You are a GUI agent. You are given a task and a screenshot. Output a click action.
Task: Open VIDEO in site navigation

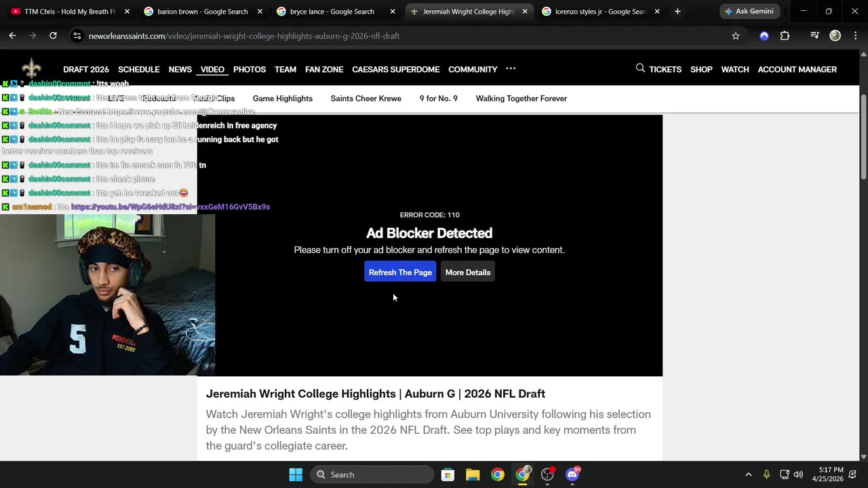point(212,69)
